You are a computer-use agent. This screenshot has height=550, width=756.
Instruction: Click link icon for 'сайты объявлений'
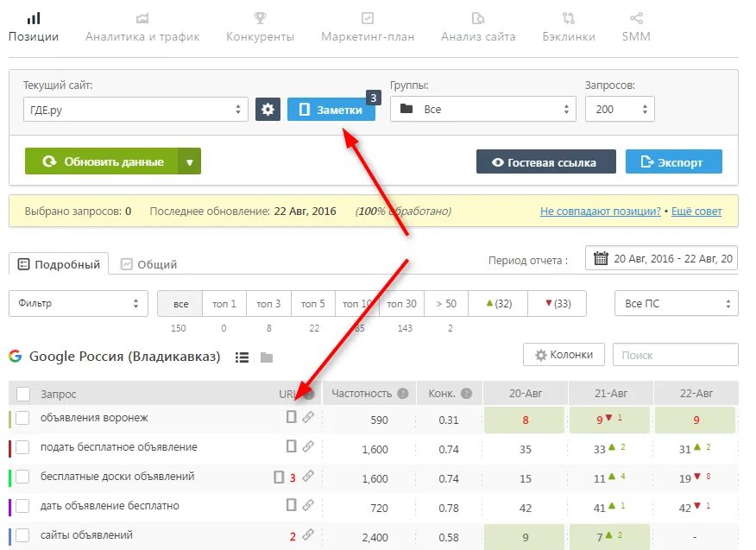coord(308,534)
